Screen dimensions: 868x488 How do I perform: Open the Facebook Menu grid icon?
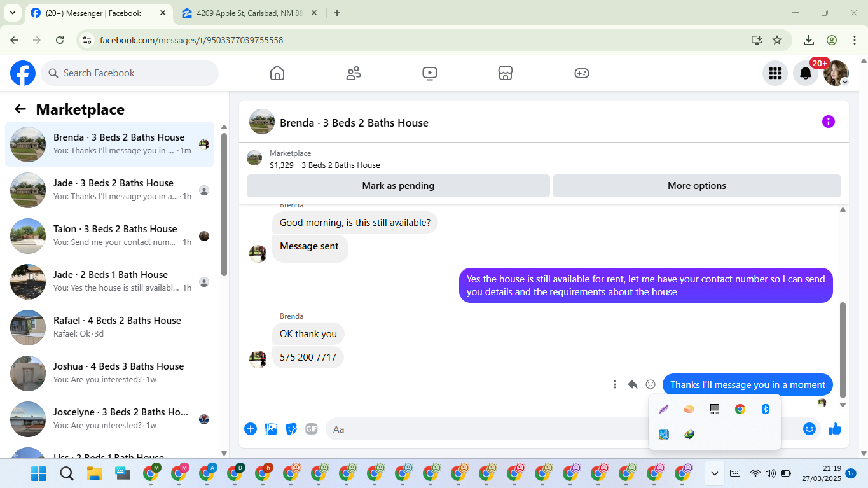(x=775, y=73)
